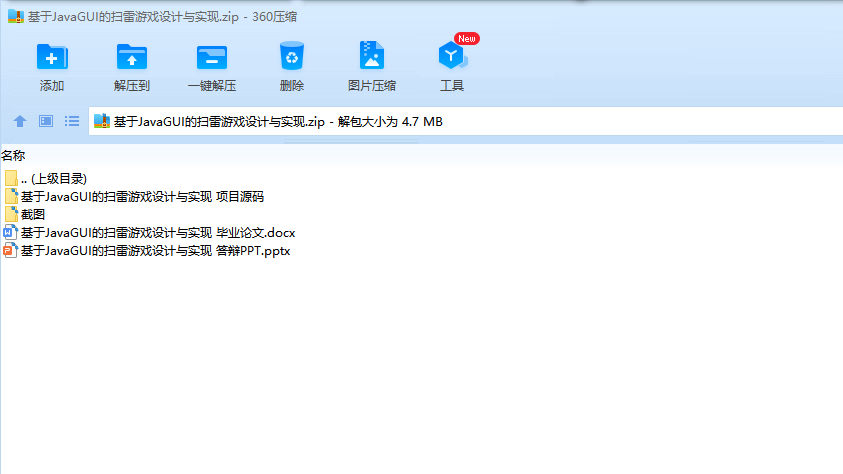Click the folder icon of 项目源码
Viewport: 843px width, 474px height.
pyautogui.click(x=11, y=196)
